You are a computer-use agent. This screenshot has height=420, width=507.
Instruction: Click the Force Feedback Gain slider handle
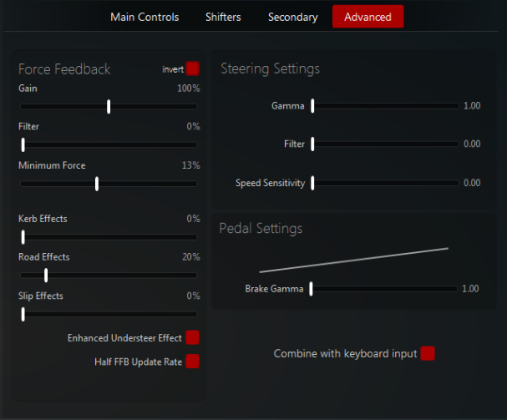tap(109, 107)
